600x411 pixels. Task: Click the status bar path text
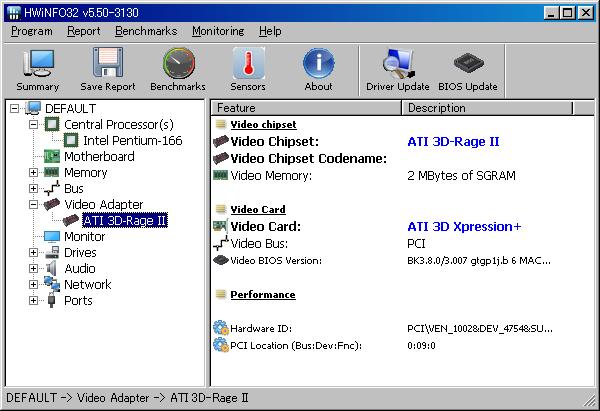(x=127, y=398)
